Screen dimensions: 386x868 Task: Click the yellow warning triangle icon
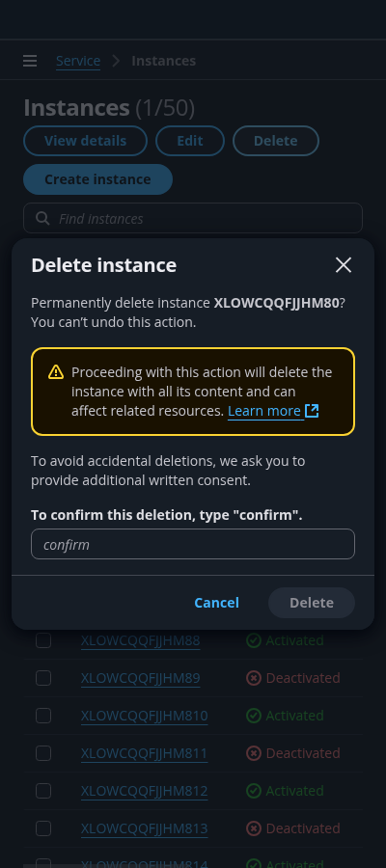[x=56, y=372]
